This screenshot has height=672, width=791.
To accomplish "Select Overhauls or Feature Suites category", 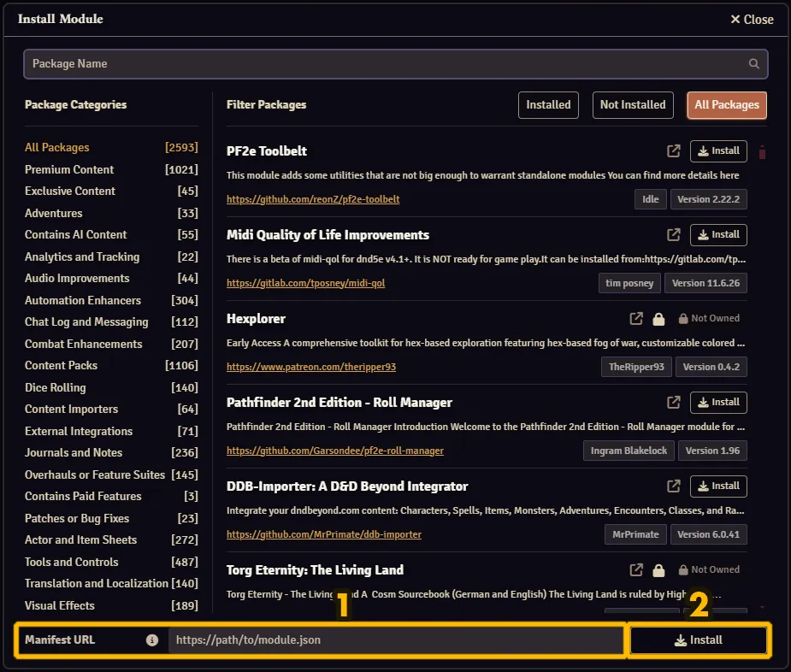I will click(x=111, y=475).
